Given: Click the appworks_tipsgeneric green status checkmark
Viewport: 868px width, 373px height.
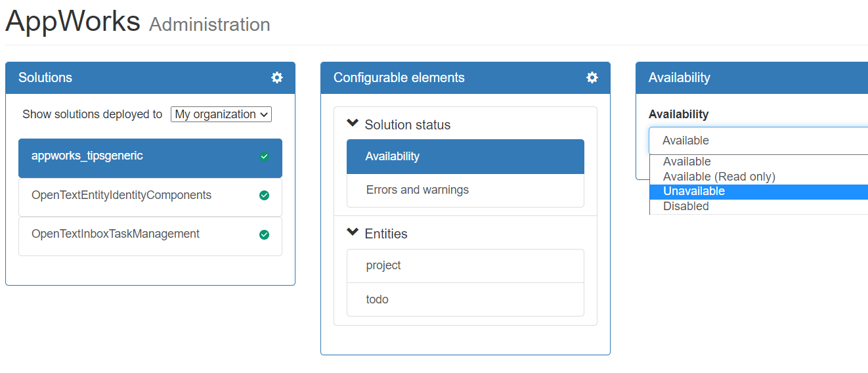Looking at the screenshot, I should tap(264, 156).
